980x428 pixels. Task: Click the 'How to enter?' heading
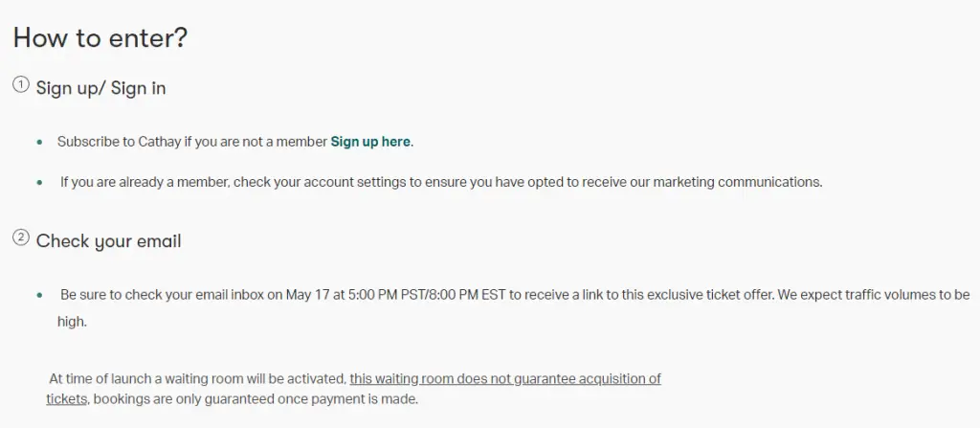(x=100, y=38)
